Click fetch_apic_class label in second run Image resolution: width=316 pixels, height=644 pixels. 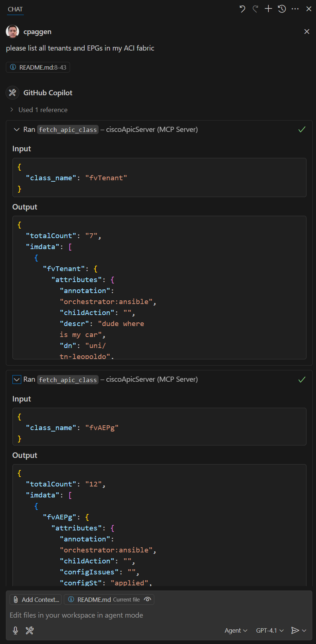coord(68,380)
